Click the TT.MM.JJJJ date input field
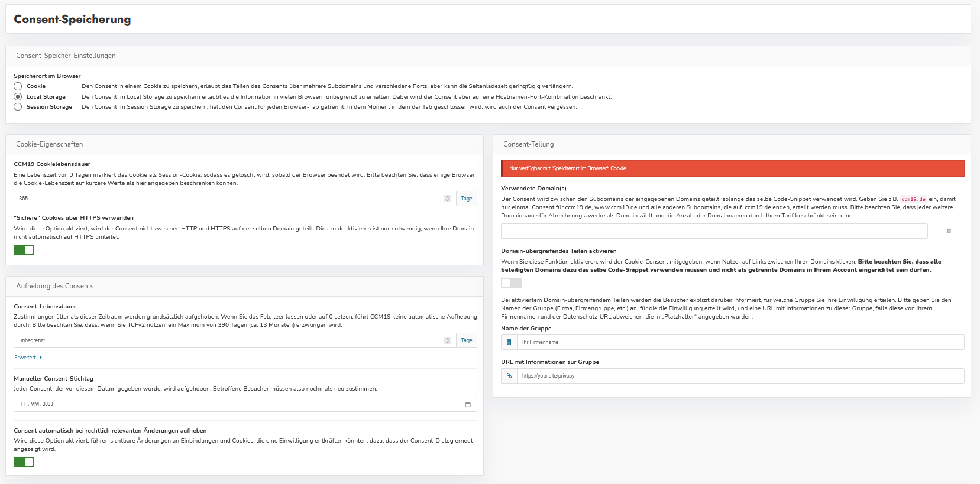This screenshot has width=980, height=484. 237,404
